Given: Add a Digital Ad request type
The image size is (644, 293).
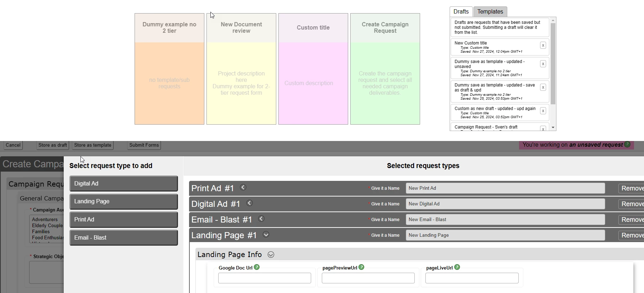Looking at the screenshot, I should 124,184.
